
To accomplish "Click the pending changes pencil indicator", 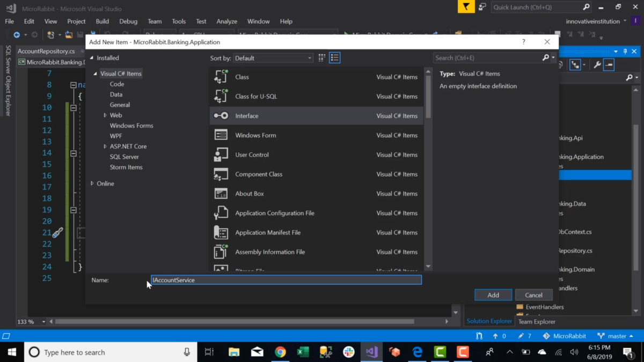I will click(x=525, y=336).
